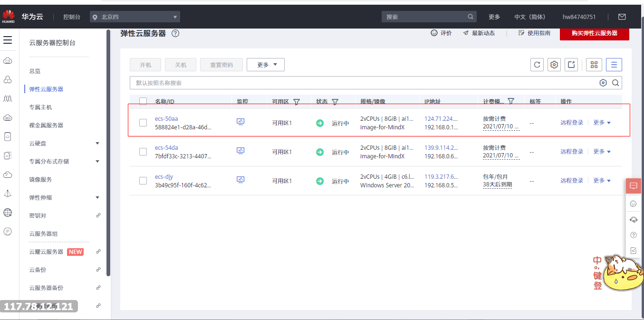Open the monitoring icon for ecs-50aa
The height and width of the screenshot is (320, 644).
pyautogui.click(x=240, y=122)
